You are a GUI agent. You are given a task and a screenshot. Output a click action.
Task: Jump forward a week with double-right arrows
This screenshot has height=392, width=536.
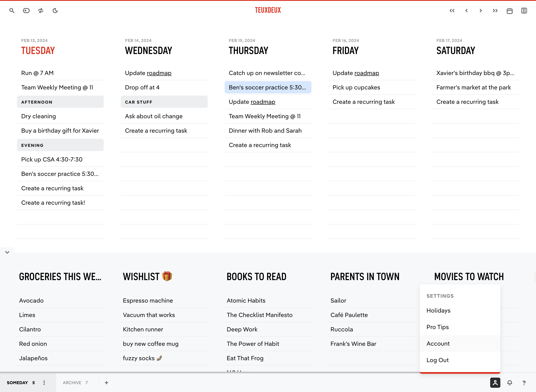(495, 11)
